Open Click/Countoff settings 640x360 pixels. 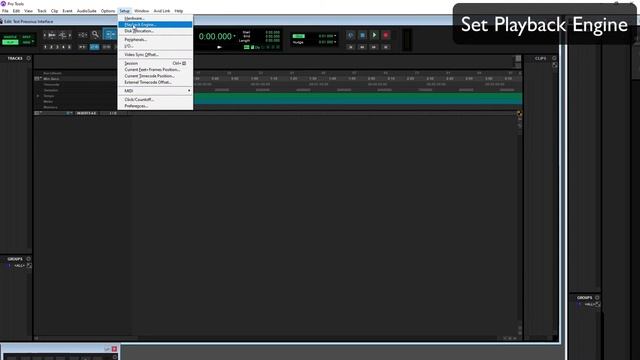[x=155, y=99]
